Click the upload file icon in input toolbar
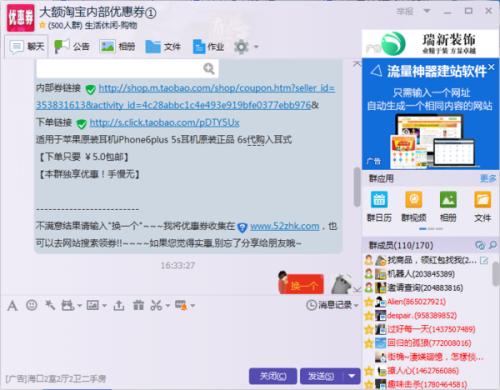 [119, 305]
